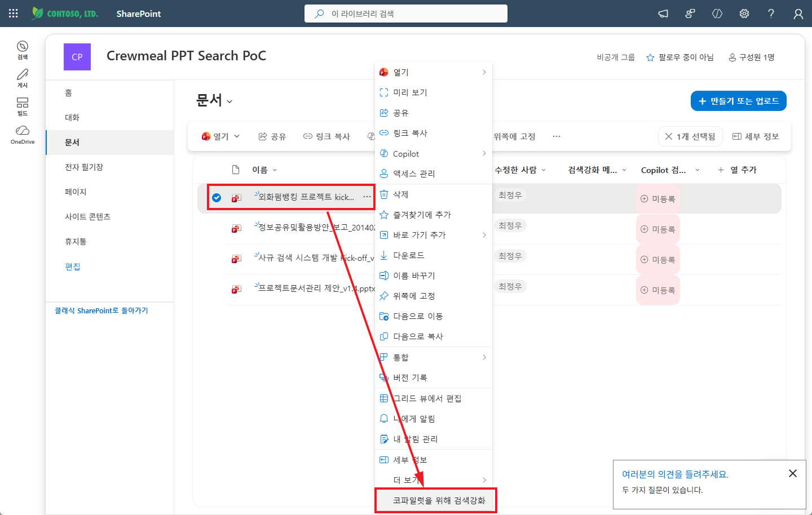The height and width of the screenshot is (515, 812).
Task: Close the feedback survey popup
Action: point(792,473)
